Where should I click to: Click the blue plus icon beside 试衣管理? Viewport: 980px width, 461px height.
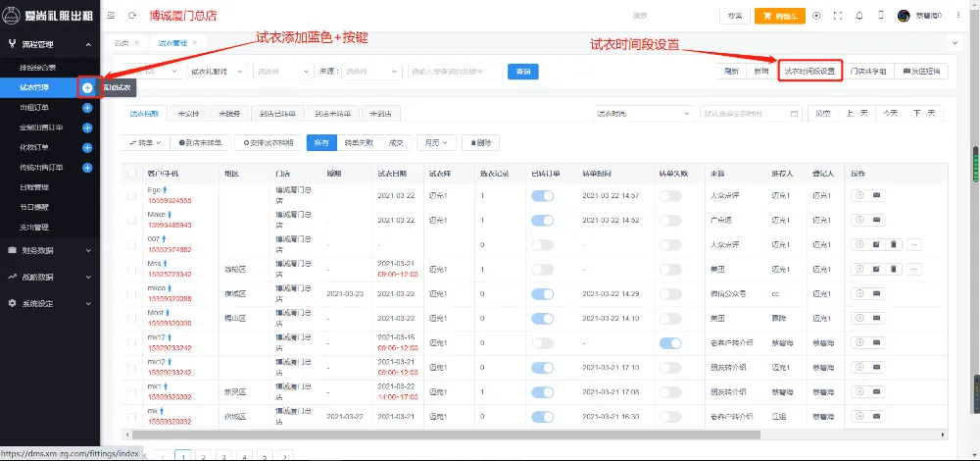click(87, 87)
